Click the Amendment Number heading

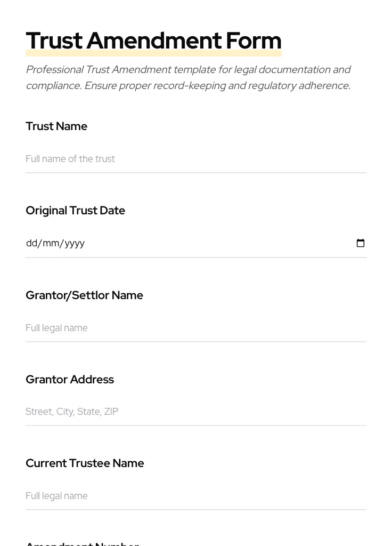coord(82,543)
